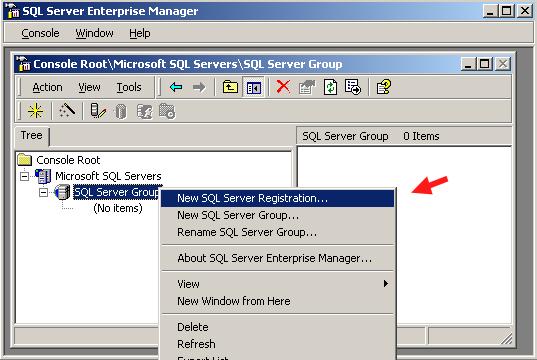Click the New Database cylinder icon
Image resolution: width=537 pixels, height=360 pixels.
pos(121,111)
